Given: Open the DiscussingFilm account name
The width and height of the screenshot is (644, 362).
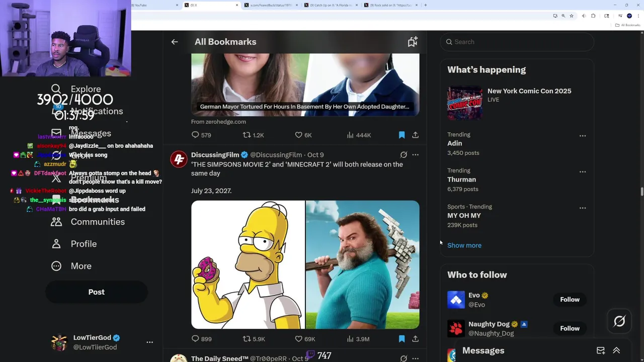Looking at the screenshot, I should click(215, 155).
